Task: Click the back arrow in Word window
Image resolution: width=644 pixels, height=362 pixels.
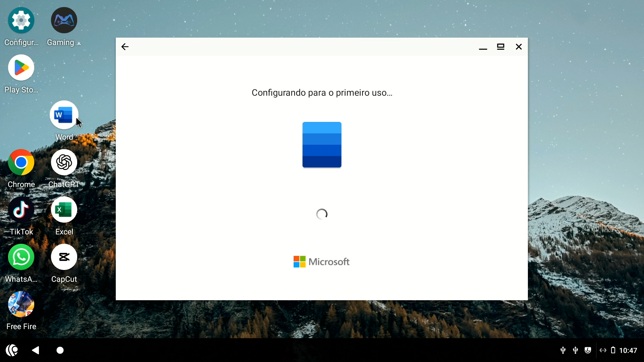Action: point(125,47)
